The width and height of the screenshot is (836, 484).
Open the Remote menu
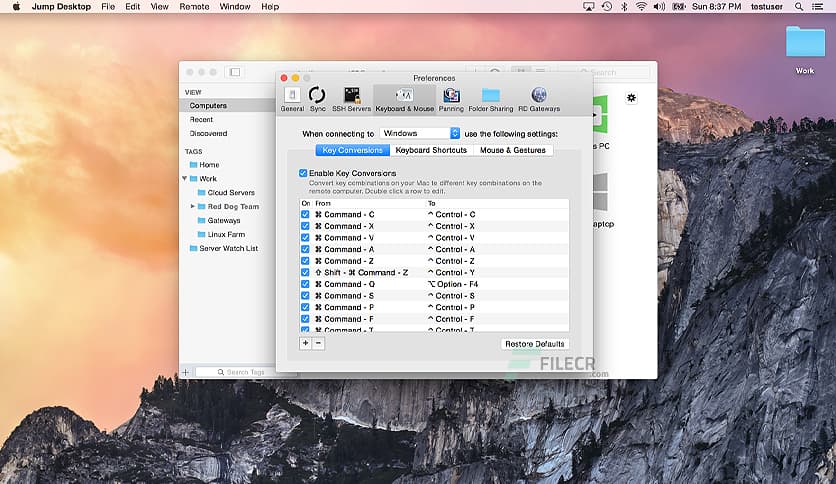click(x=194, y=6)
